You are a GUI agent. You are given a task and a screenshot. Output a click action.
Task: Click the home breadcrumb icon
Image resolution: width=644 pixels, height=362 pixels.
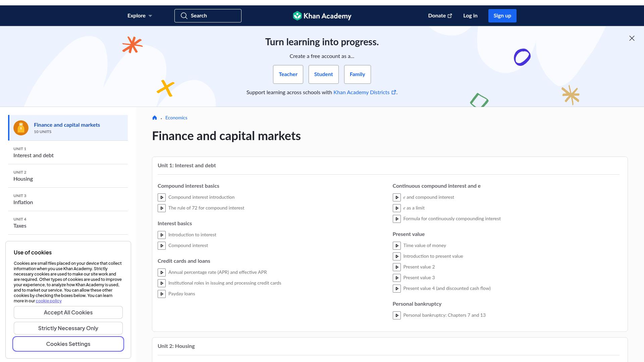pyautogui.click(x=155, y=118)
